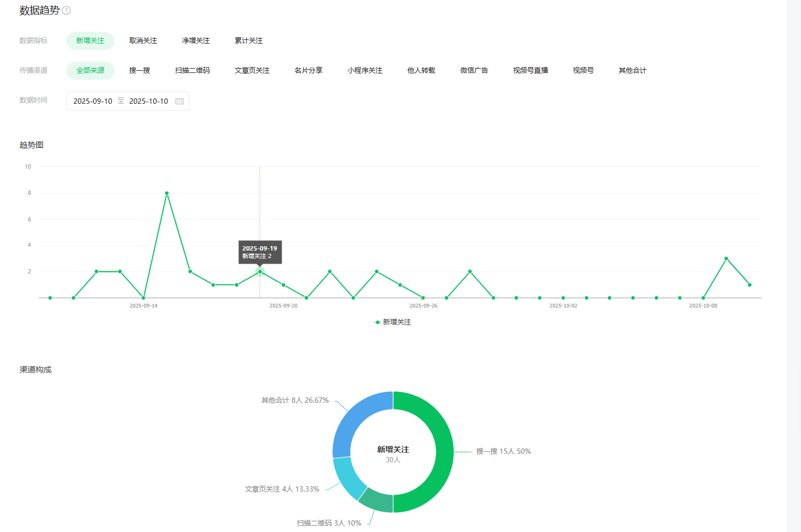The width and height of the screenshot is (801, 532).
Task: Open the calendar icon in date range
Action: coord(179,101)
